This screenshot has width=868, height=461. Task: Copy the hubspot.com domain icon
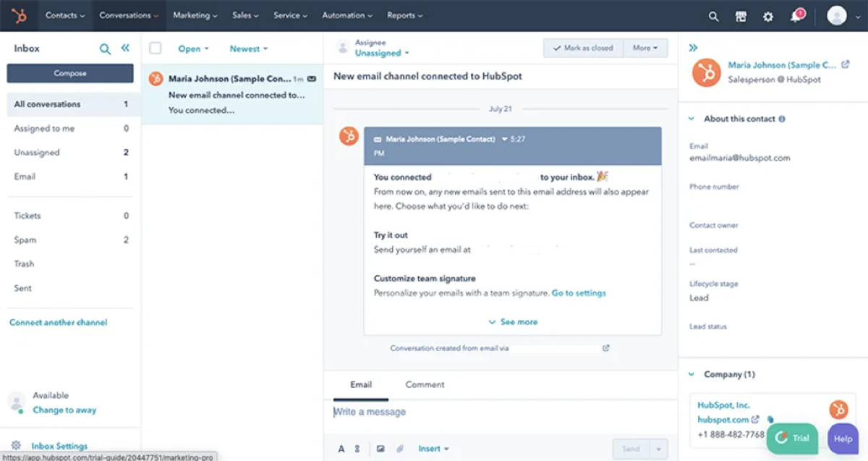(771, 420)
